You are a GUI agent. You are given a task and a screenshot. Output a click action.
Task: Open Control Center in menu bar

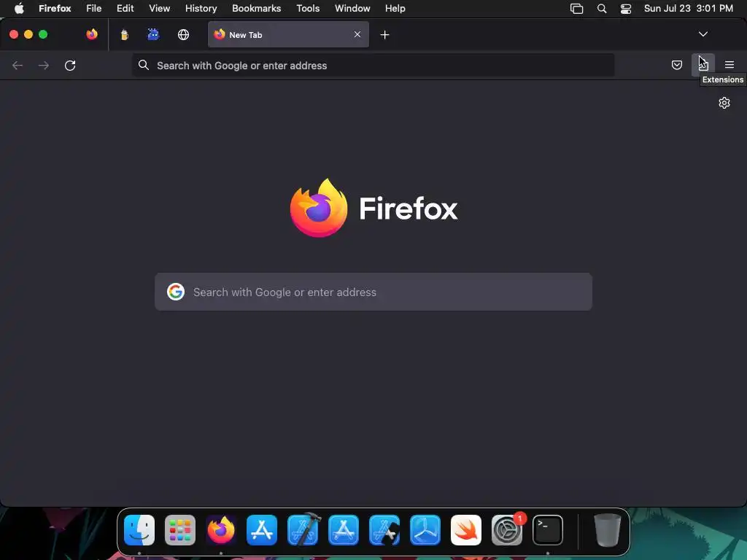[625, 9]
